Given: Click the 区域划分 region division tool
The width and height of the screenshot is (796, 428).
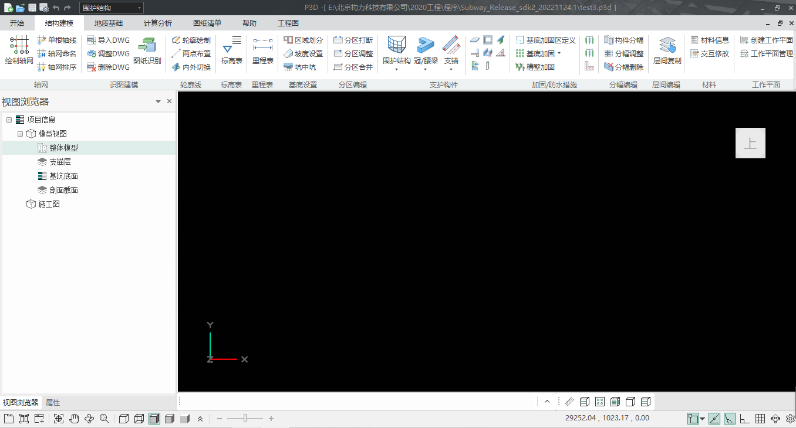Looking at the screenshot, I should [x=303, y=40].
